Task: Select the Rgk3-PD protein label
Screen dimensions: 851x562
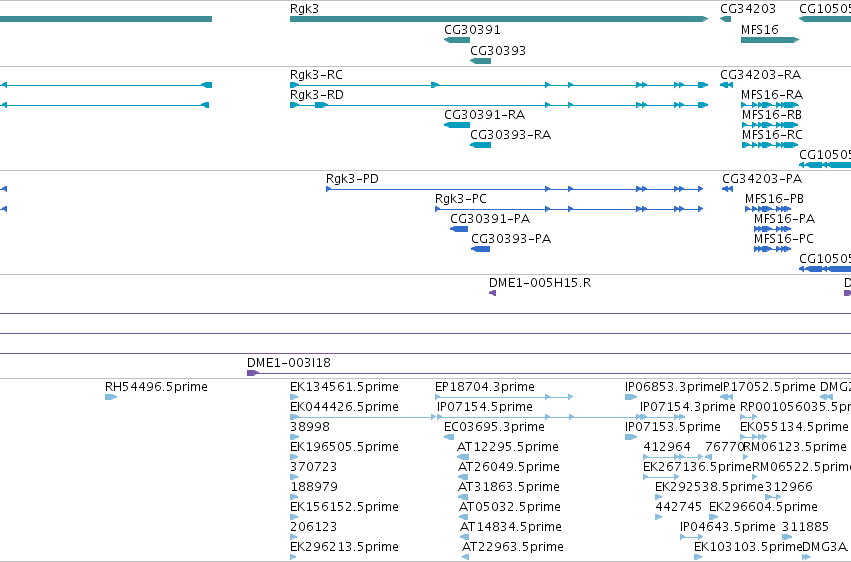Action: pyautogui.click(x=352, y=179)
